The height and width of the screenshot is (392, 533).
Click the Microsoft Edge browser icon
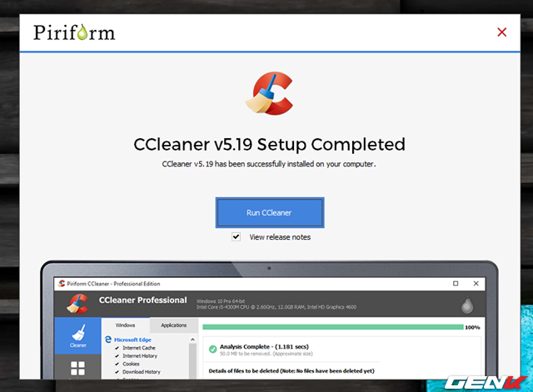tap(108, 340)
